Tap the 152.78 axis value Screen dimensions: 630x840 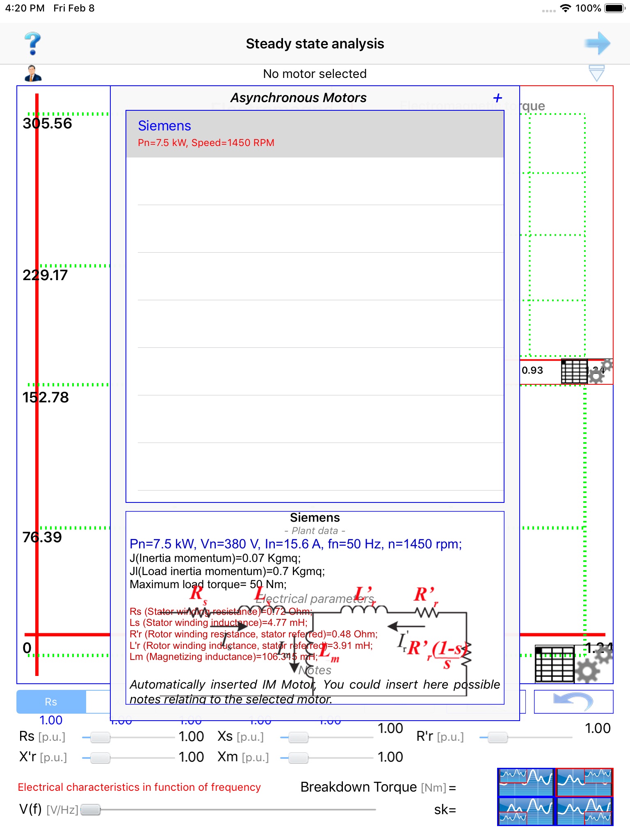(46, 397)
